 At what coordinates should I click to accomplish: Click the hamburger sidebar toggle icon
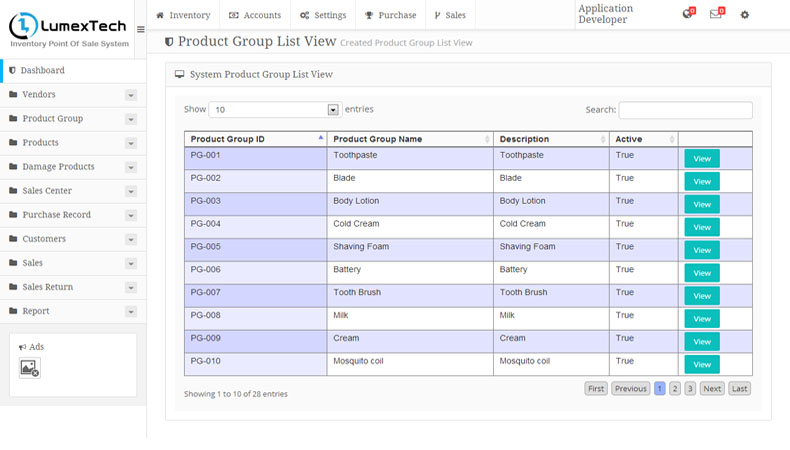[x=140, y=29]
